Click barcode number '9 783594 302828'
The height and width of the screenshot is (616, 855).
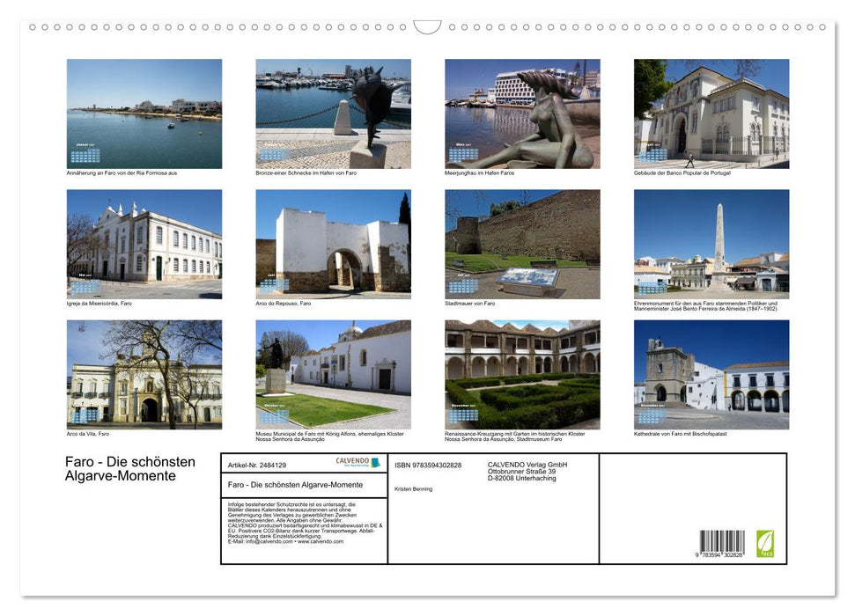pos(719,554)
